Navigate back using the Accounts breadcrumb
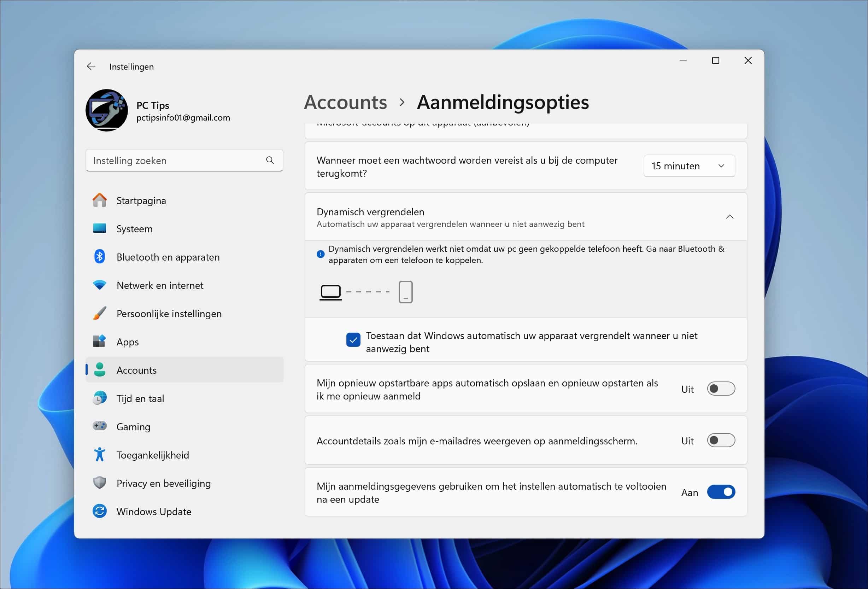868x589 pixels. click(x=346, y=102)
